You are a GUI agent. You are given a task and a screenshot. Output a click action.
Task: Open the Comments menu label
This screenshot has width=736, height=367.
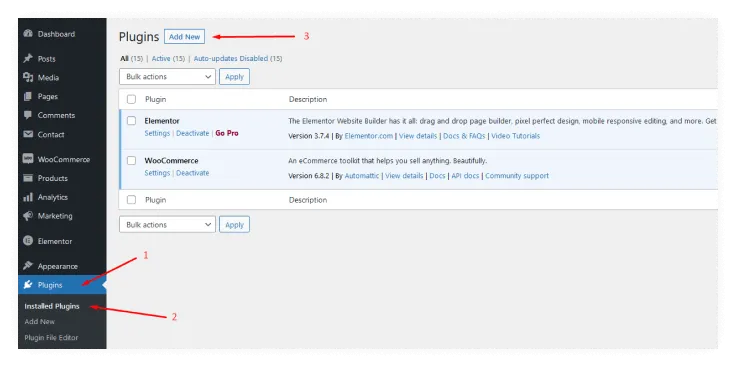pyautogui.click(x=56, y=115)
